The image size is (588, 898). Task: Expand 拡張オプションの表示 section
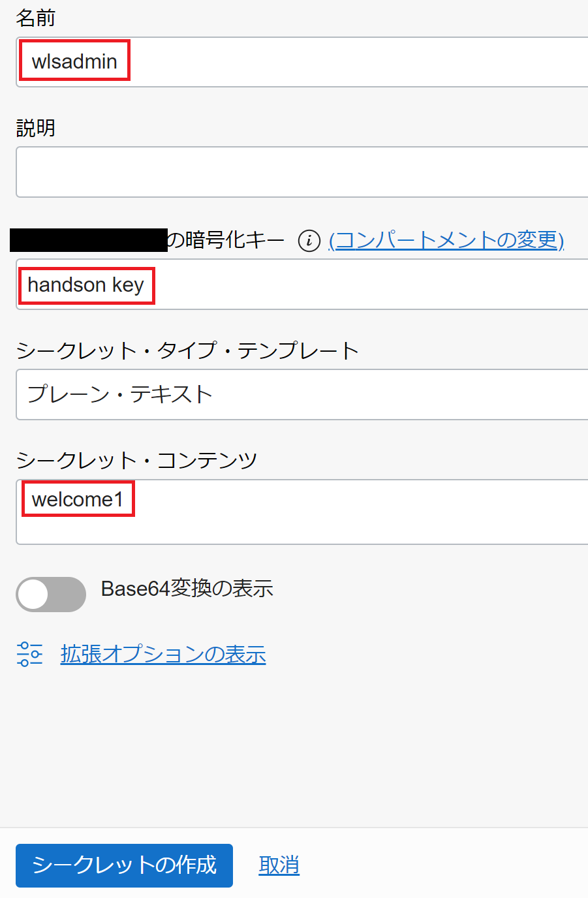click(x=163, y=654)
